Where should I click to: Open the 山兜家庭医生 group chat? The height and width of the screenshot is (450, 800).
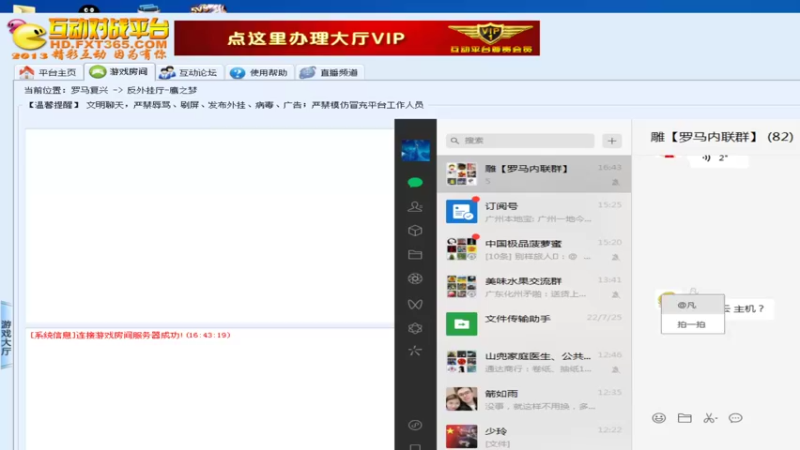(x=534, y=362)
